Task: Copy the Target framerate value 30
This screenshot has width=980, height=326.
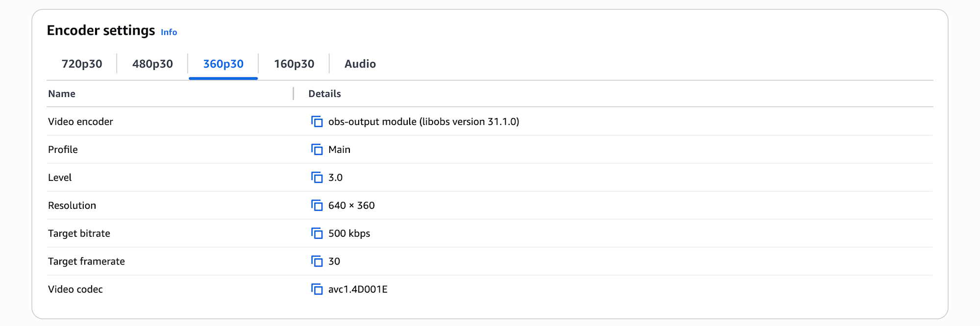Action: [317, 261]
